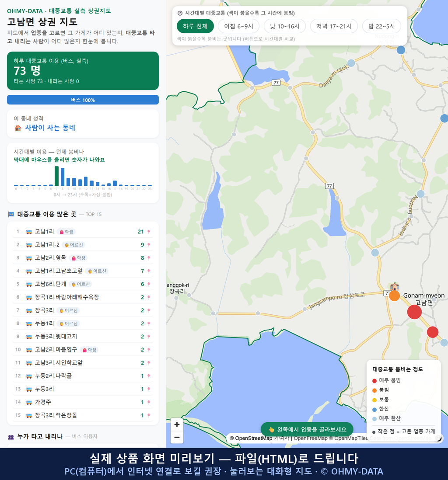Select the 누동1리 stop row
448x480 pixels.
pyautogui.click(x=83, y=323)
